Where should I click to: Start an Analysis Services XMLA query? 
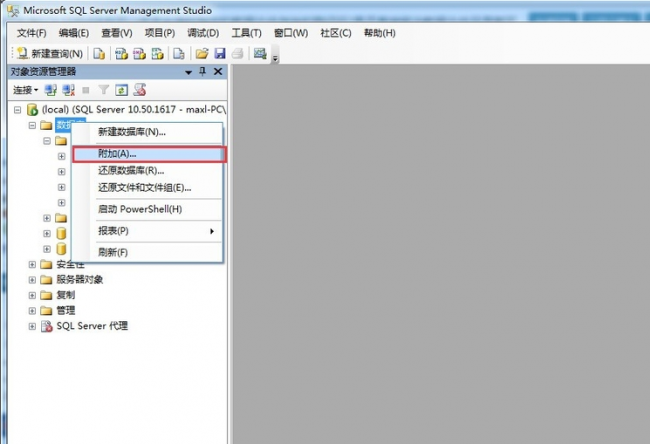[x=158, y=54]
